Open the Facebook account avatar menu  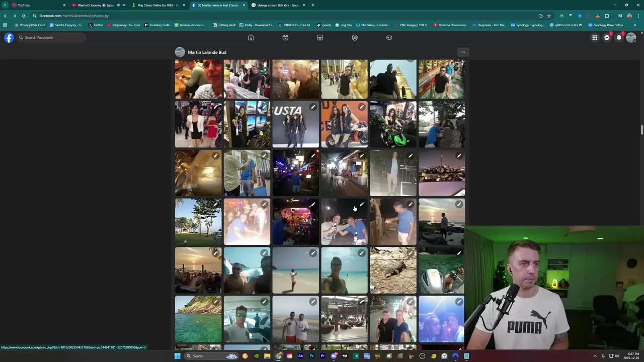click(x=631, y=38)
